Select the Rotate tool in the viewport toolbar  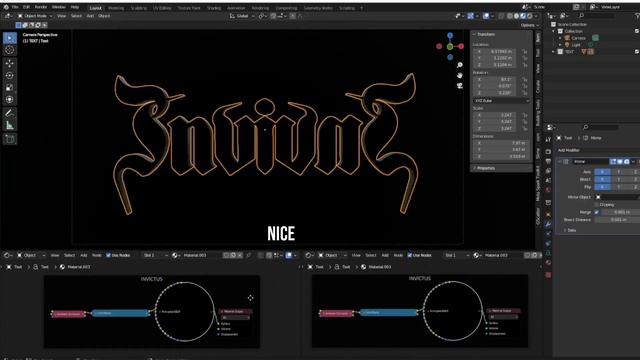(10, 76)
